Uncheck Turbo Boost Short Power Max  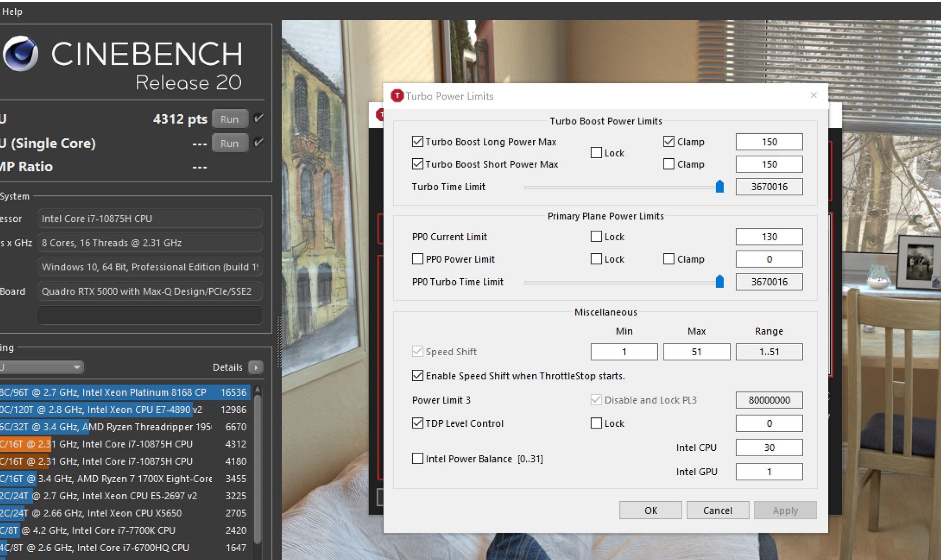(418, 164)
